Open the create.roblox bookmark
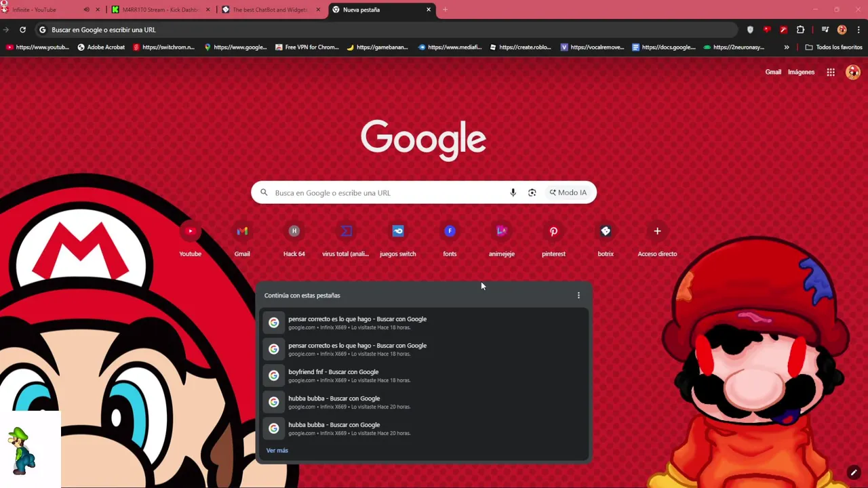 (x=520, y=47)
